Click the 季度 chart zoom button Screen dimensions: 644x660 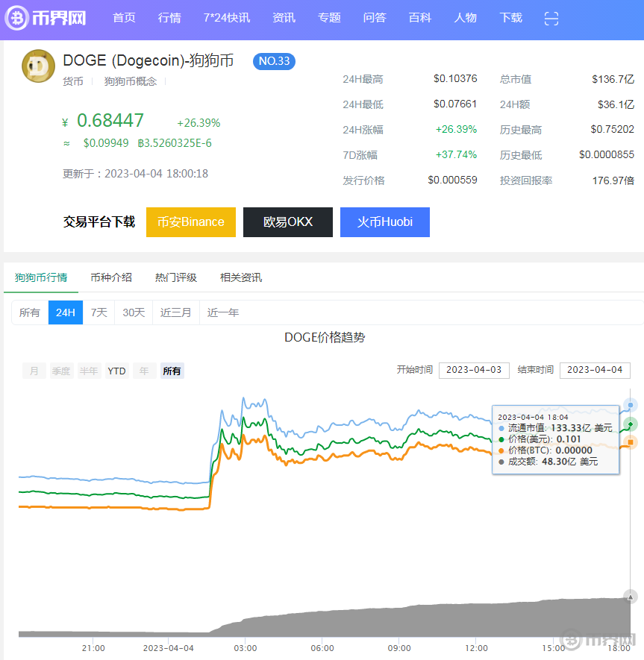coord(61,371)
